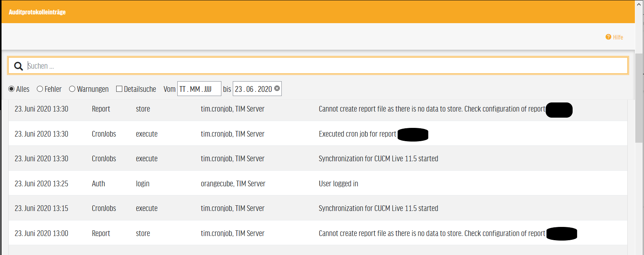The height and width of the screenshot is (255, 644).
Task: Select the '23. Juni 2020 13:25' timestamp
Action: [x=41, y=184]
